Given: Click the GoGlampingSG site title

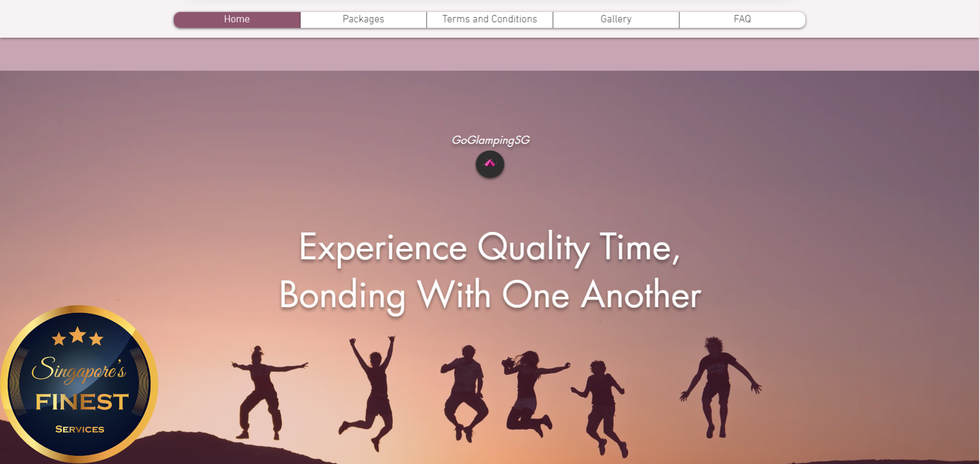Looking at the screenshot, I should pyautogui.click(x=491, y=140).
